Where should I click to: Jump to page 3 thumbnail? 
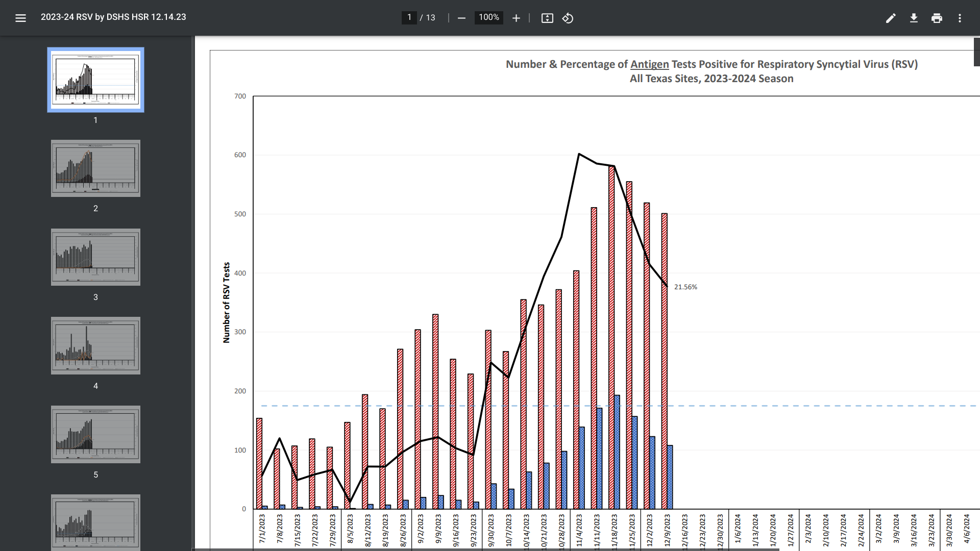(95, 257)
